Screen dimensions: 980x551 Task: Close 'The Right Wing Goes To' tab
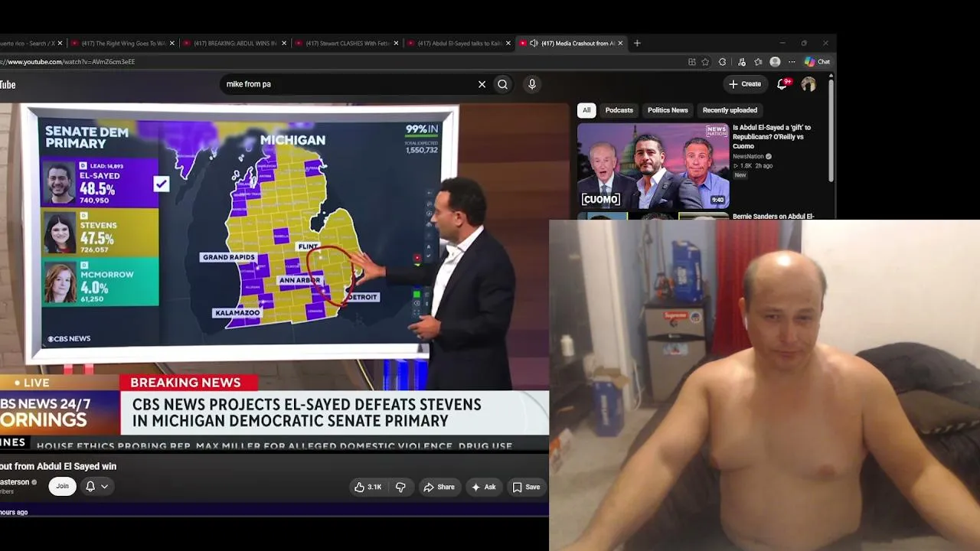point(172,44)
